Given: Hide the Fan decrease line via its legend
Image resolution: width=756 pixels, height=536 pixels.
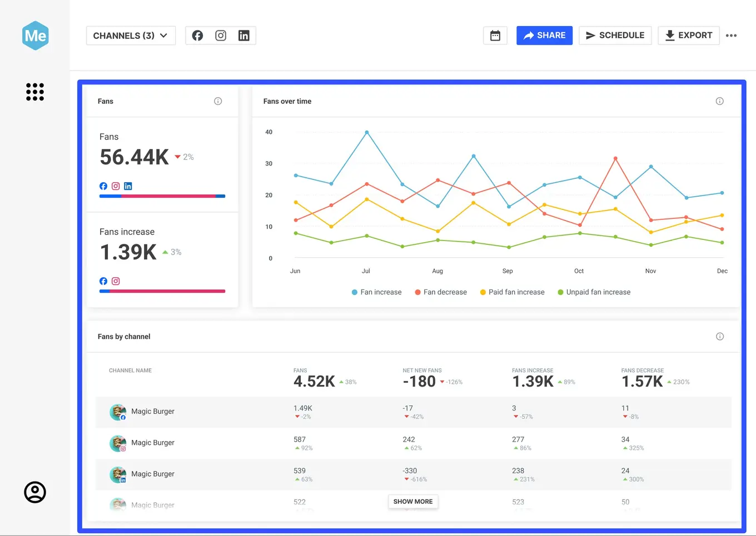Looking at the screenshot, I should 440,292.
